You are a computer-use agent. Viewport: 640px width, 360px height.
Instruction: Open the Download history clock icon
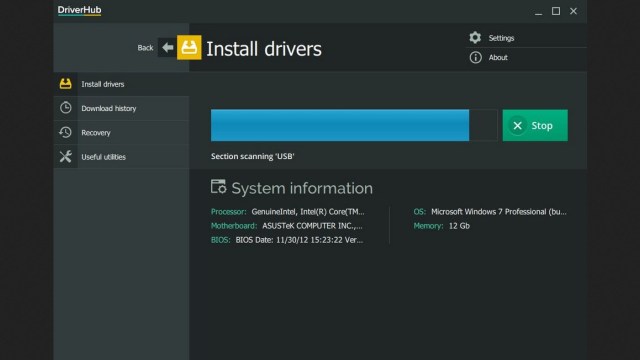pos(65,108)
